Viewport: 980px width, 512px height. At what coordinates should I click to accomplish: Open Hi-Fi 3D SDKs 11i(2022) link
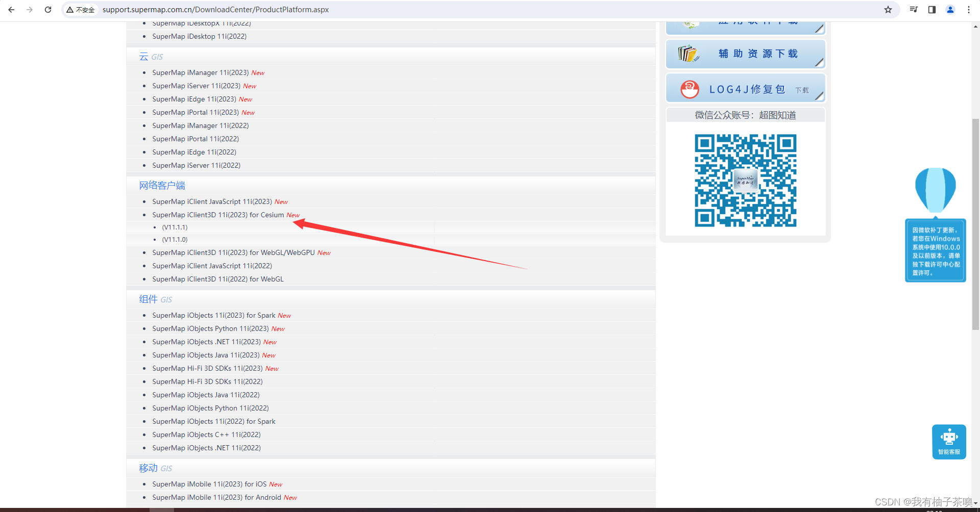(x=207, y=381)
